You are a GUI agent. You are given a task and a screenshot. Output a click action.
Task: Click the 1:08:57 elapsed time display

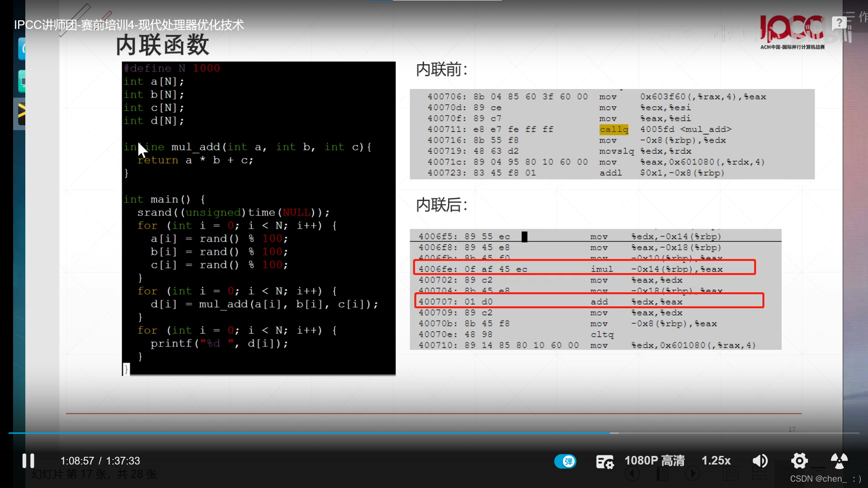click(77, 461)
